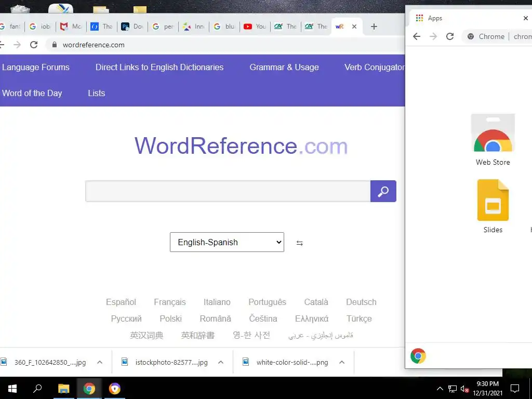
Task: Go forward in the Apps window
Action: pyautogui.click(x=433, y=36)
